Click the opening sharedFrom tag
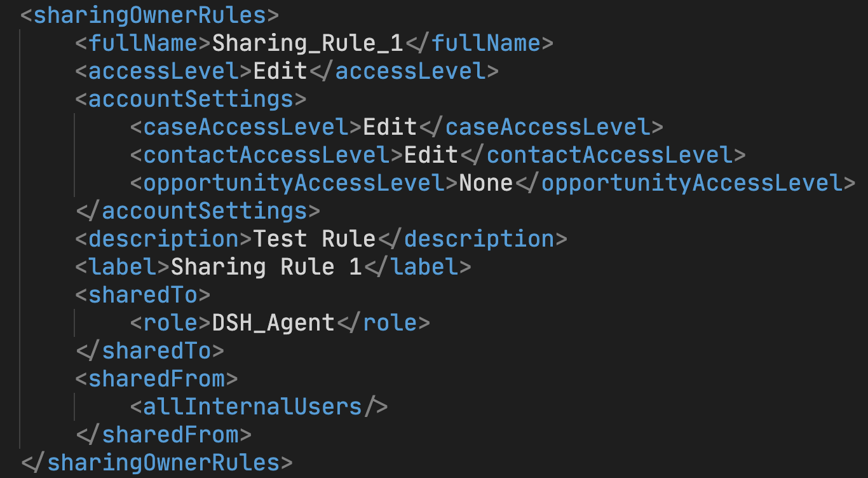Image resolution: width=868 pixels, height=478 pixels. 157,378
